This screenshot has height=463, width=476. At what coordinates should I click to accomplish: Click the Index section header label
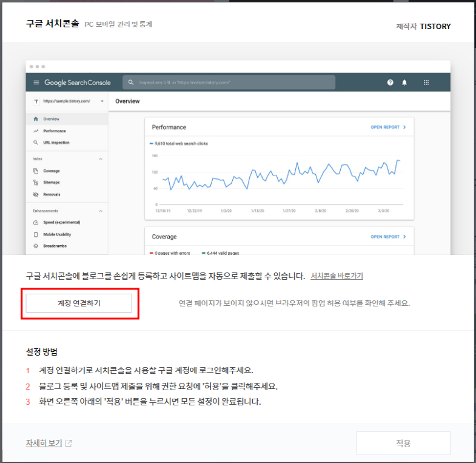[x=38, y=158]
